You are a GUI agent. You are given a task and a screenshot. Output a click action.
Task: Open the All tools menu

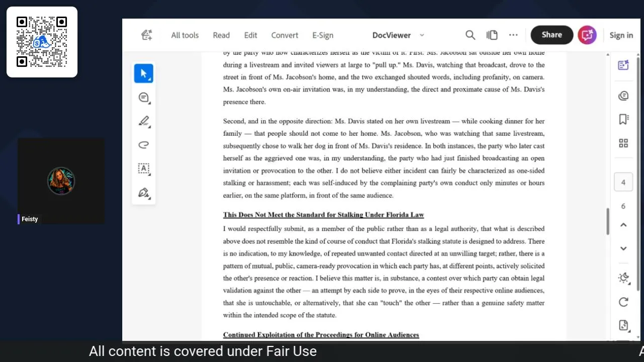(185, 35)
